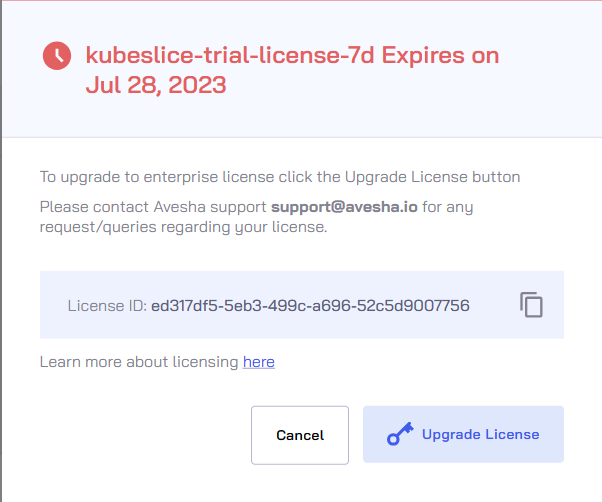
Task: Click the red clock expiry icon
Action: click(57, 56)
